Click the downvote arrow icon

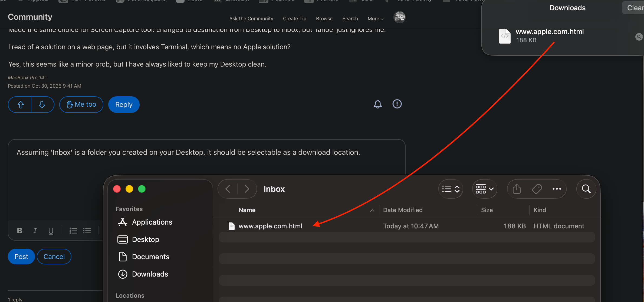coord(42,105)
